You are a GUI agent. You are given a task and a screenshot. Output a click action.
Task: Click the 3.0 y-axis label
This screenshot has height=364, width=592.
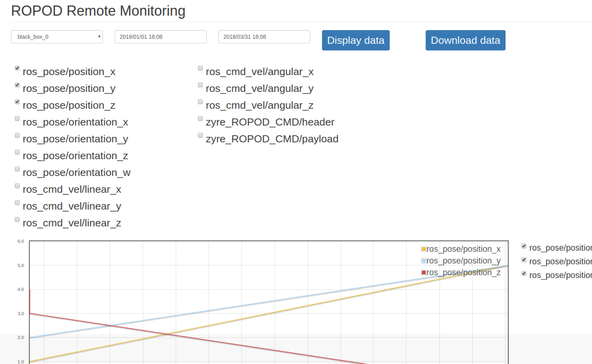coord(20,313)
